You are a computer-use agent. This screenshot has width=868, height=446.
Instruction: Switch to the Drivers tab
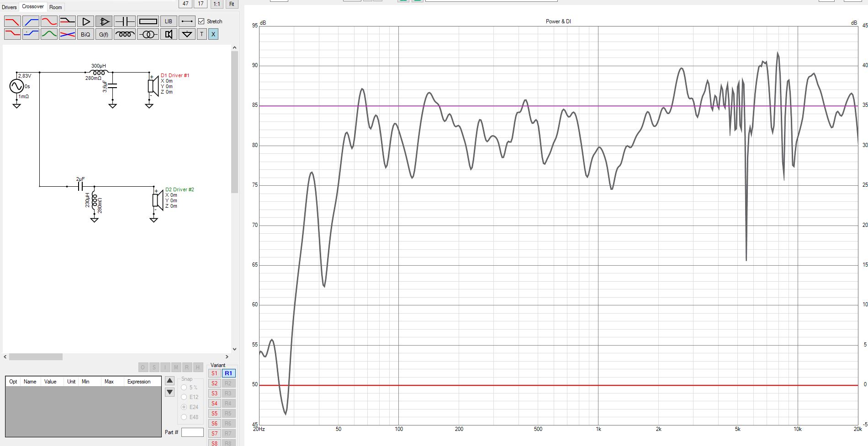tap(9, 7)
